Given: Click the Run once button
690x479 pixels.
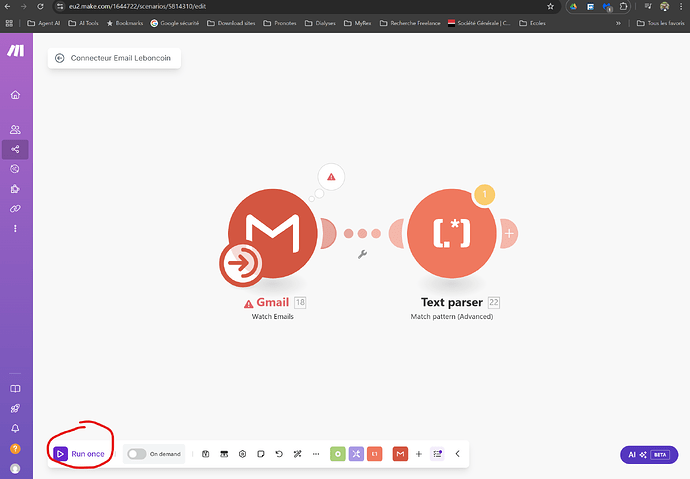Looking at the screenshot, I should [79, 454].
